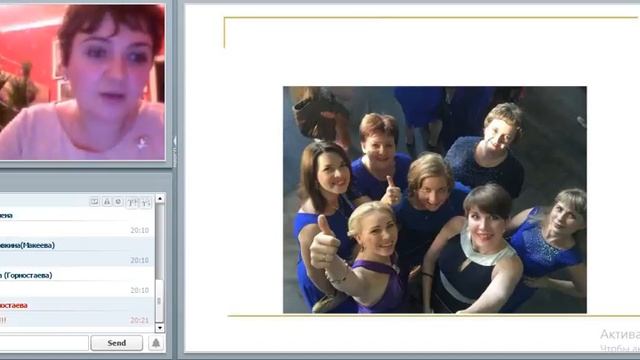Click the group selfie photo on the slide
The width and height of the screenshot is (640, 360).
(435, 200)
